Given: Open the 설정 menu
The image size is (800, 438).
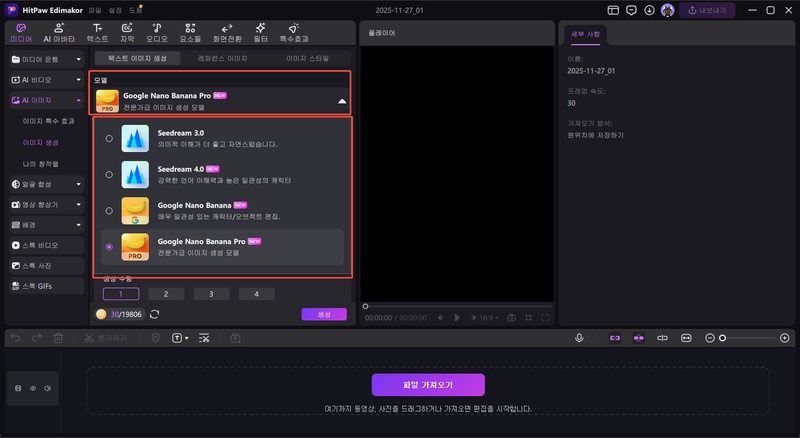Looking at the screenshot, I should [x=115, y=10].
